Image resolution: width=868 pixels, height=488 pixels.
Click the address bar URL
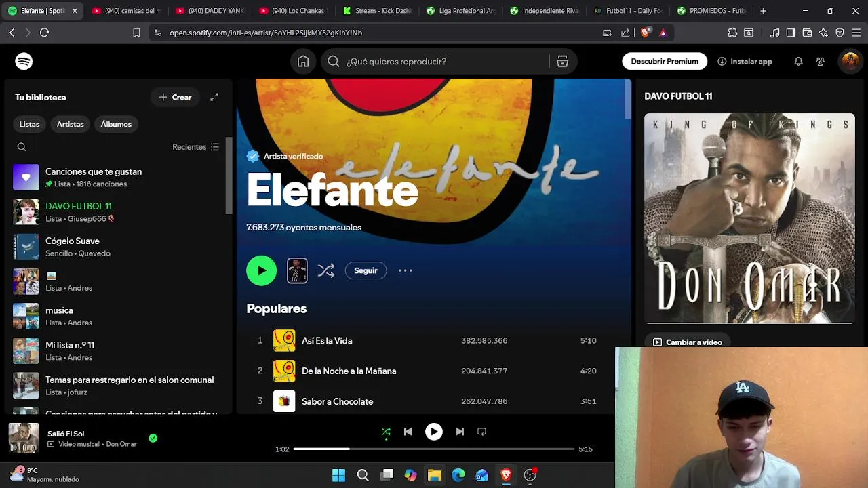coord(266,33)
